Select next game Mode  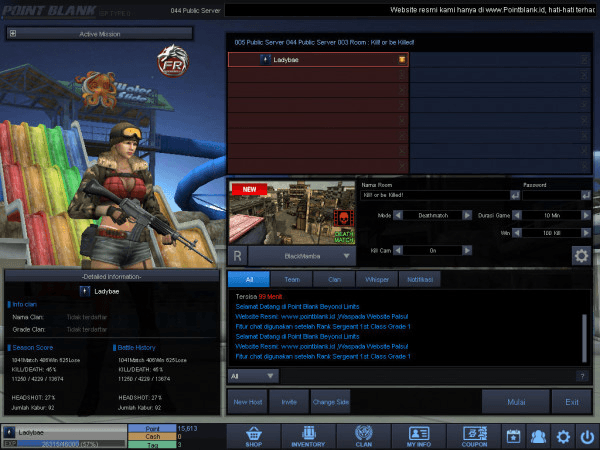click(x=467, y=215)
